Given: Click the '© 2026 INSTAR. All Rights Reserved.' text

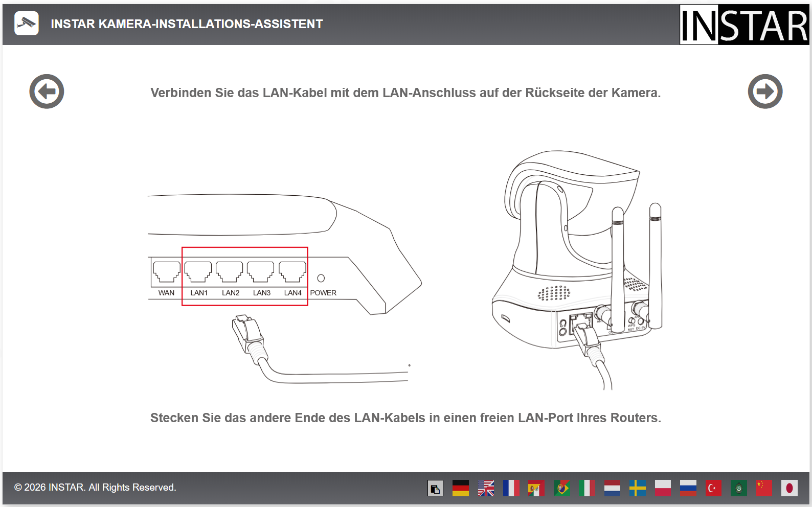Looking at the screenshot, I should (95, 488).
